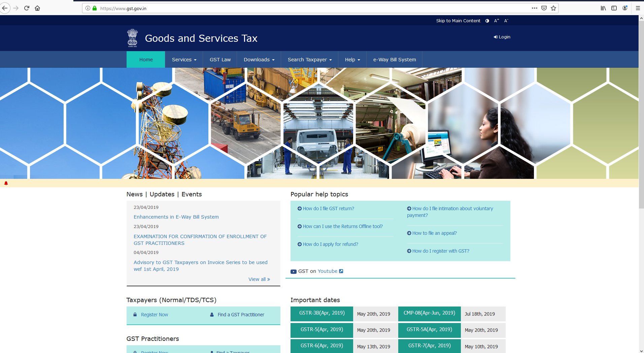Screen dimensions: 644x353
Task: Open the Firefox hamburger menu
Action: [638, 8]
